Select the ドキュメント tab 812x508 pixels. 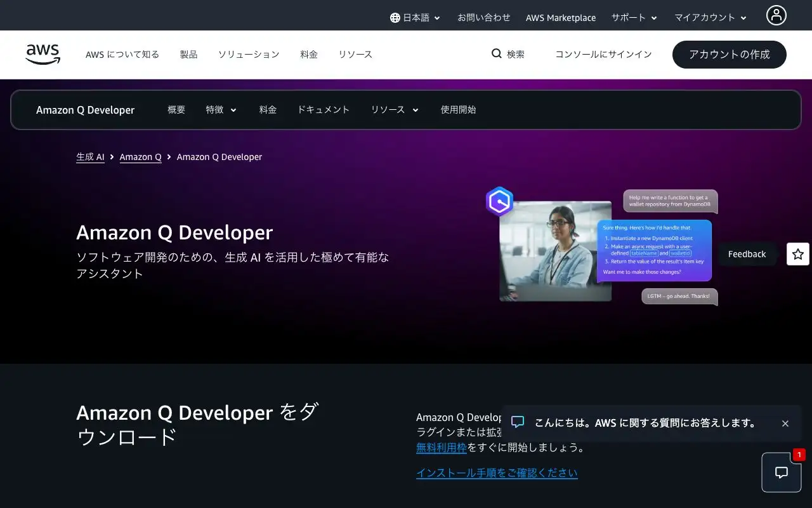pyautogui.click(x=324, y=110)
